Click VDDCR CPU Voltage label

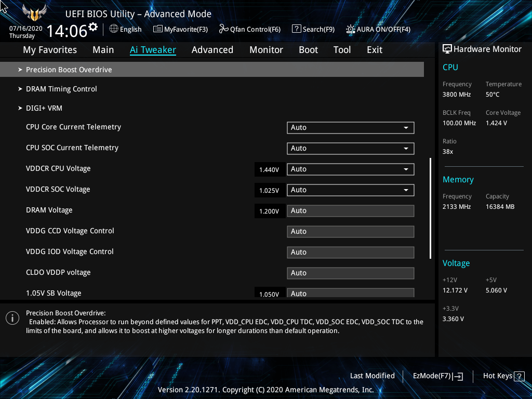tap(58, 169)
